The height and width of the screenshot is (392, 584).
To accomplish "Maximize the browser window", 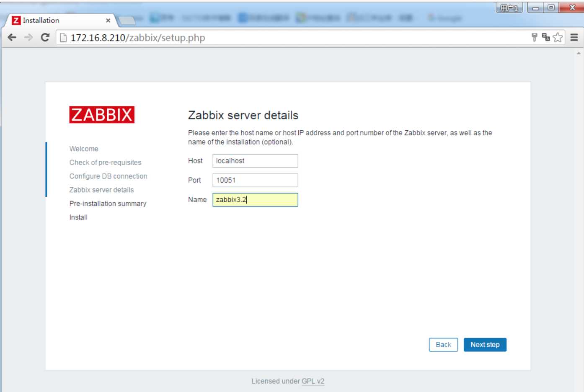I will [x=551, y=8].
